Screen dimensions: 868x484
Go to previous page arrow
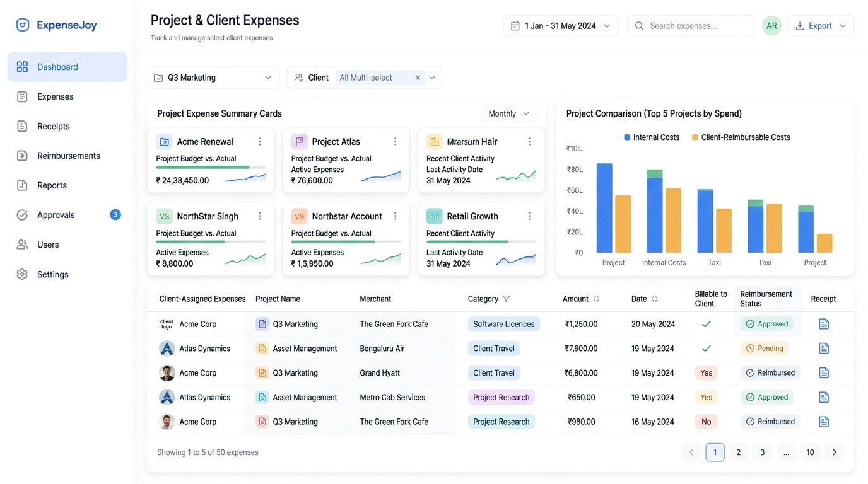tap(691, 452)
